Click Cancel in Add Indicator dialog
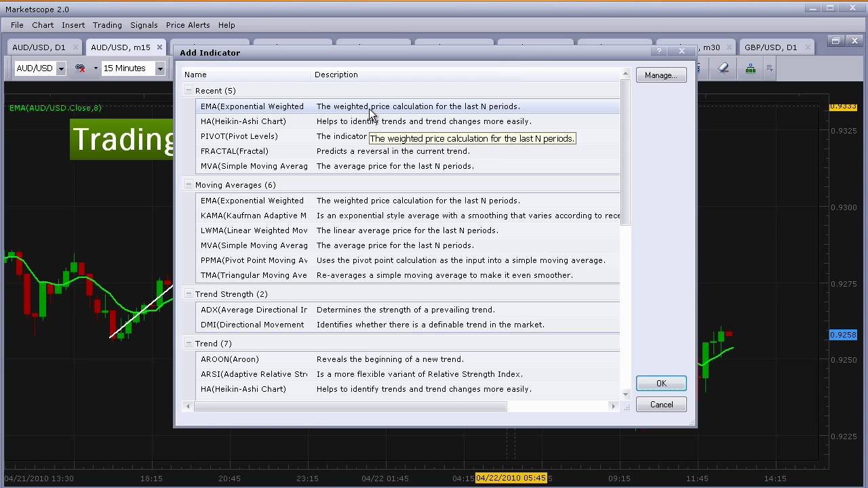This screenshot has width=868, height=488. point(661,405)
